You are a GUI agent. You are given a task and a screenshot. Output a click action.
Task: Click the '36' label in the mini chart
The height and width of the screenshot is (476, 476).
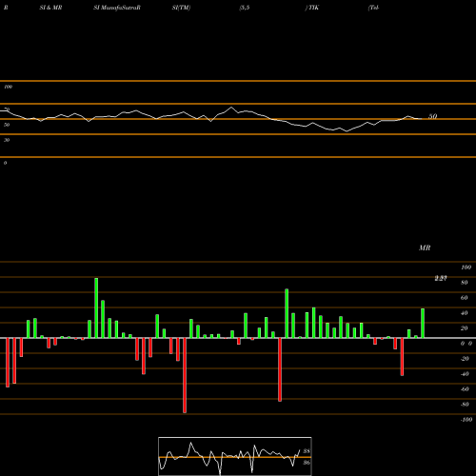click(307, 463)
